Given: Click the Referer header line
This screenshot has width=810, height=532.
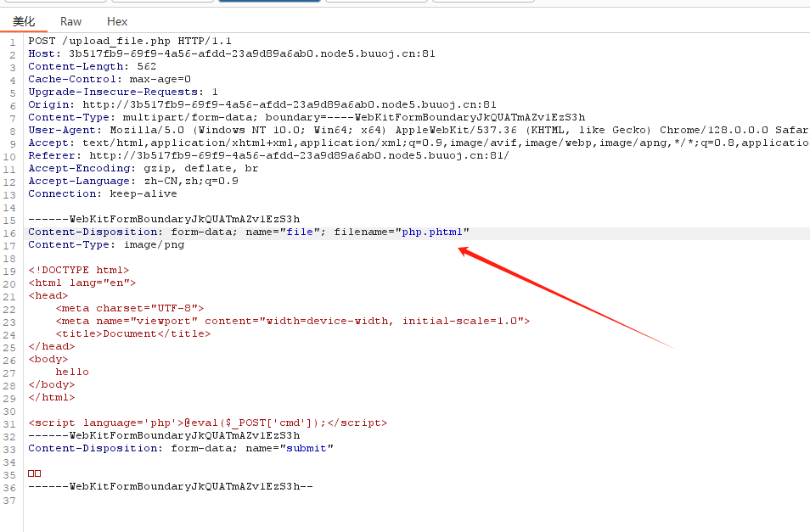Looking at the screenshot, I should [x=268, y=155].
